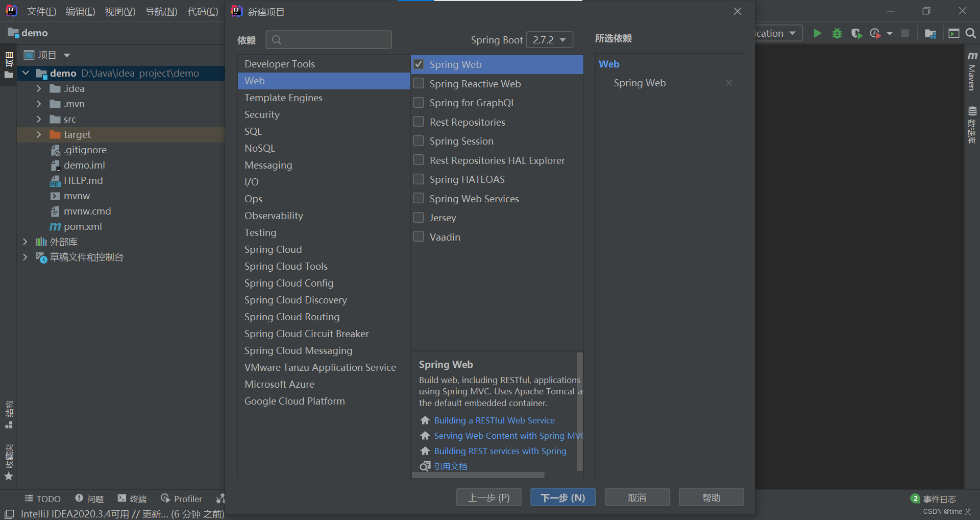Expand the .idea folder
This screenshot has width=980, height=520.
[39, 88]
